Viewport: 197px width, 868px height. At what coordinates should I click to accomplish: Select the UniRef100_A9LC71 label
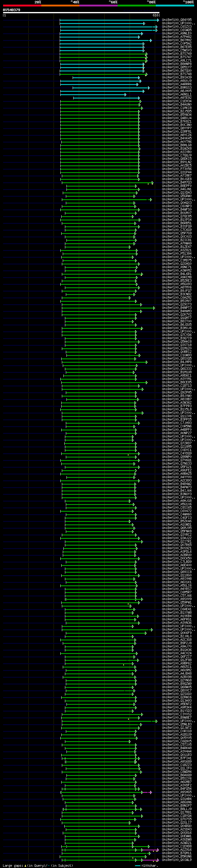click(x=177, y=61)
